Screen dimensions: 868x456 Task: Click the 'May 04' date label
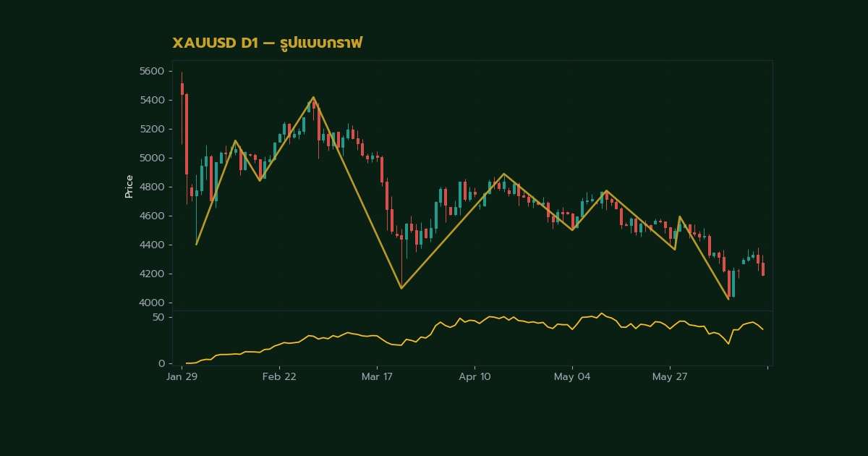click(x=572, y=377)
